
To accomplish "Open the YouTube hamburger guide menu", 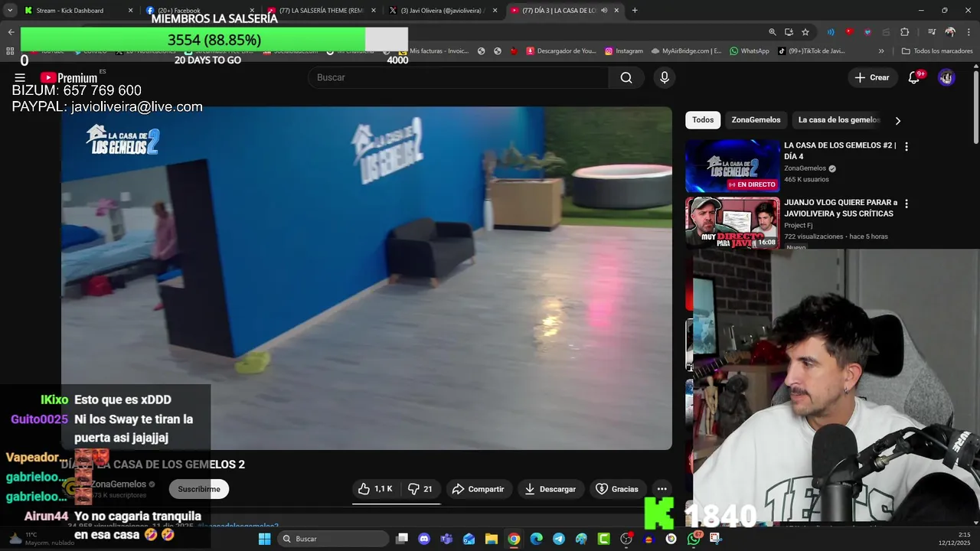I will coord(20,77).
